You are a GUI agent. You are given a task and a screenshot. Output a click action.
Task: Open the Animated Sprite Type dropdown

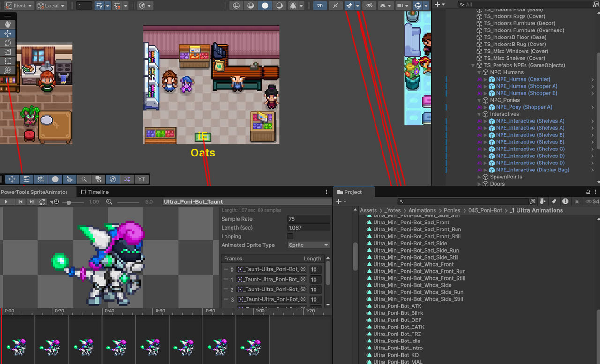pyautogui.click(x=308, y=245)
